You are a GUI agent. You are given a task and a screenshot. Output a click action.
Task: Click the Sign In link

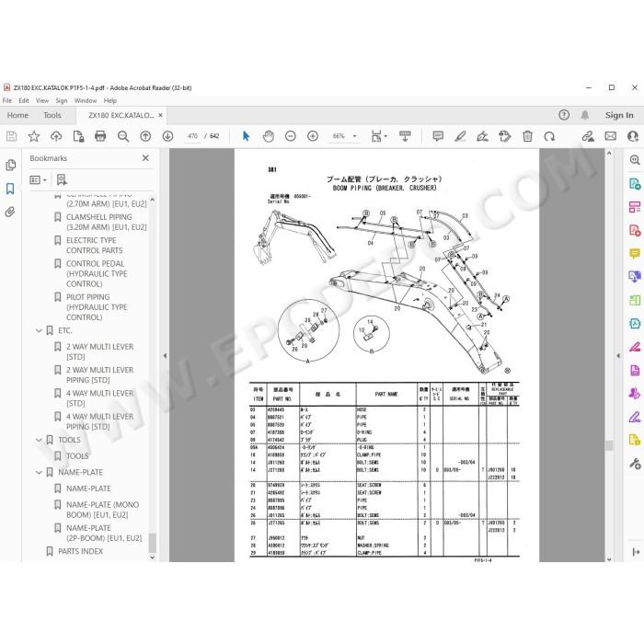coord(619,115)
